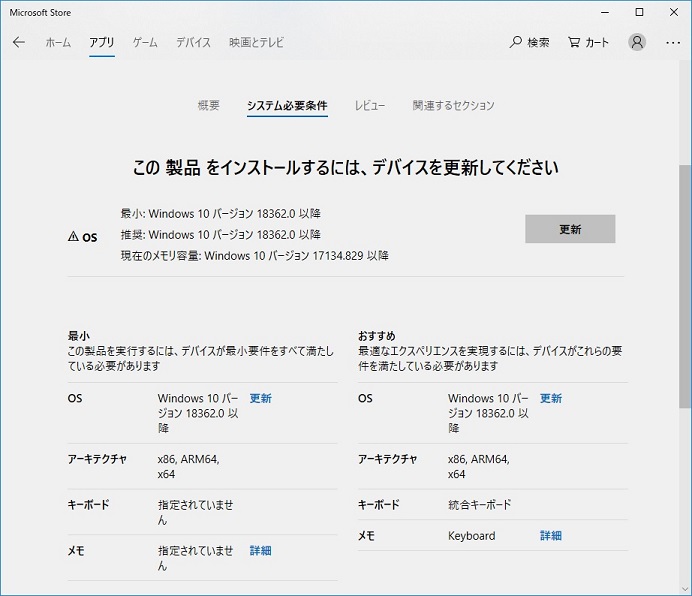Click the Microsoft Store title text
692x596 pixels.
coord(40,13)
